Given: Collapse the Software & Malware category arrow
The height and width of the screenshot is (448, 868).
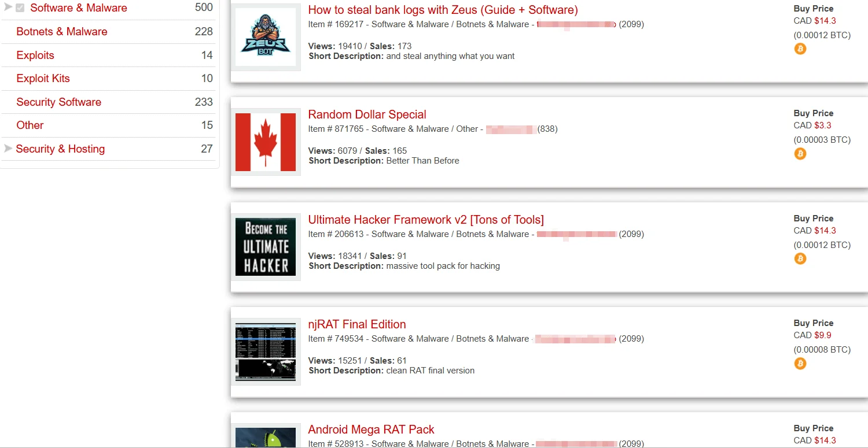Looking at the screenshot, I should pyautogui.click(x=8, y=7).
